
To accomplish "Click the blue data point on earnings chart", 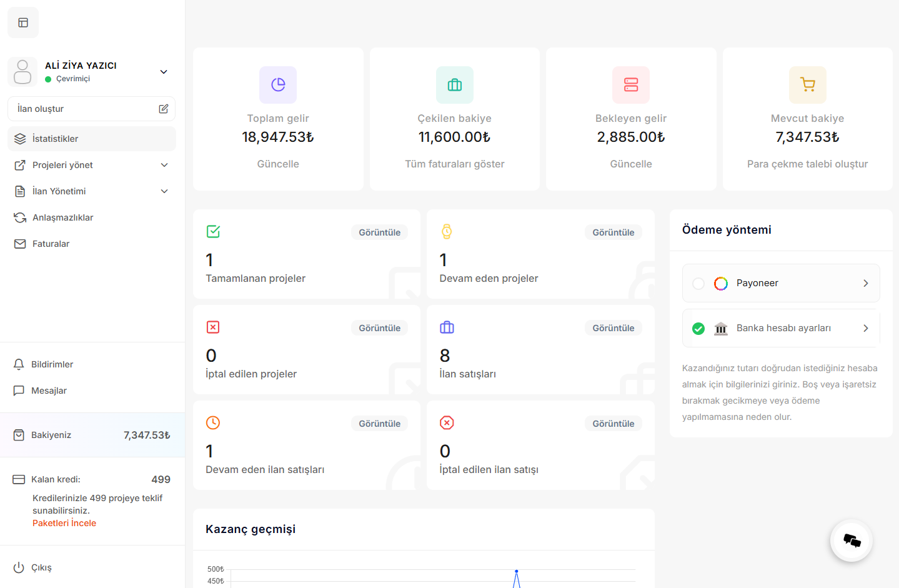I will [517, 571].
